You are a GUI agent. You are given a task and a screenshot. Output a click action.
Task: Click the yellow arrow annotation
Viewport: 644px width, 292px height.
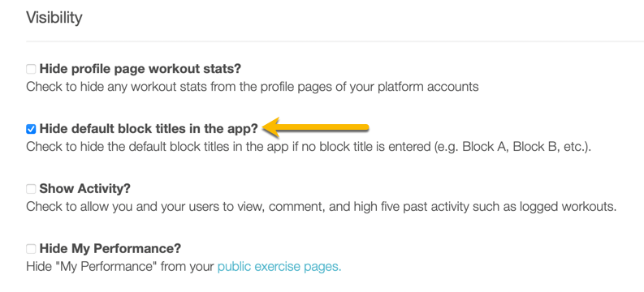[x=316, y=128]
